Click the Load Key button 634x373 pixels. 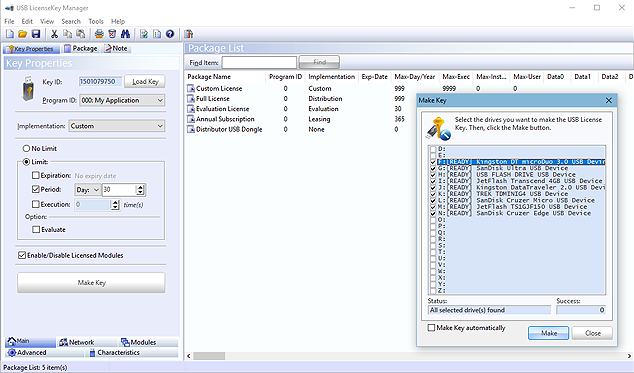[145, 82]
